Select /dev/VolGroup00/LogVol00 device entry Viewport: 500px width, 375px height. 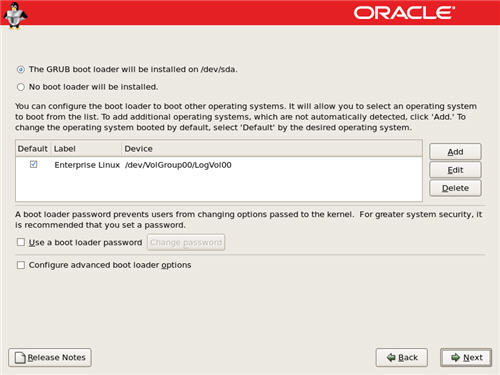point(178,165)
